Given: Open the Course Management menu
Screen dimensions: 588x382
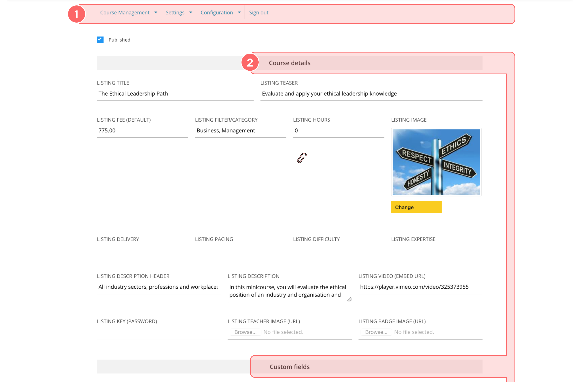Looking at the screenshot, I should pos(125,13).
